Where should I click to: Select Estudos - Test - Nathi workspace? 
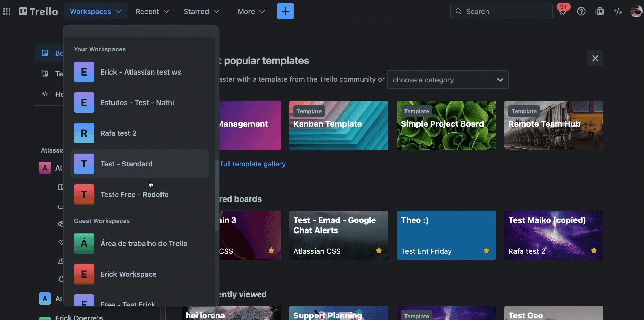[x=139, y=102]
